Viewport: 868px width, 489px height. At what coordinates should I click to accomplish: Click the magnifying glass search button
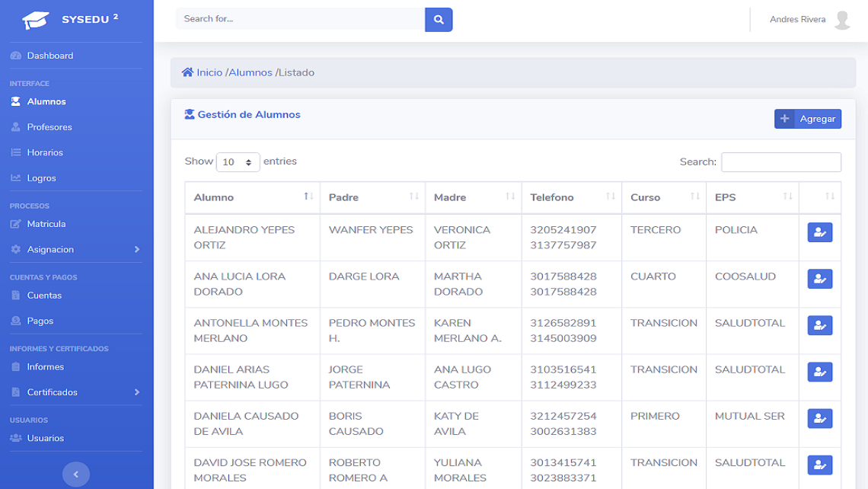[439, 19]
